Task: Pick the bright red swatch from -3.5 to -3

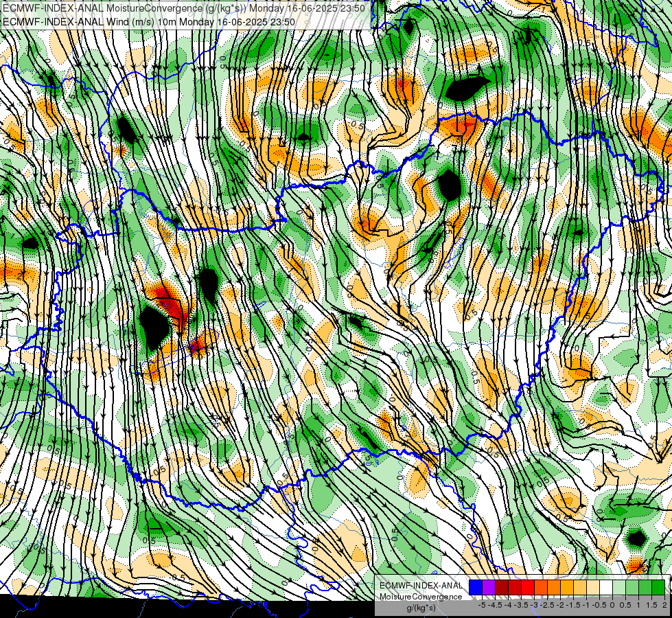Action: 528,587
